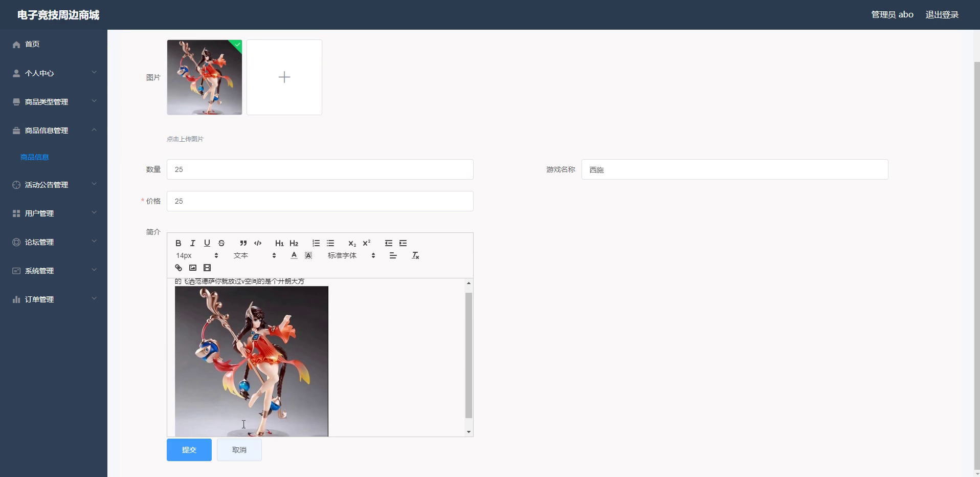Click the person icon beside 个人中心
Viewport: 980px width, 477px height.
pyautogui.click(x=16, y=73)
